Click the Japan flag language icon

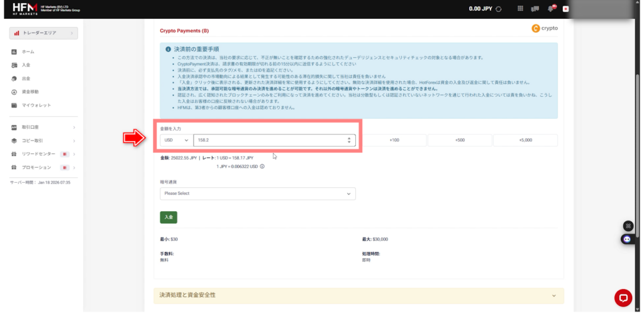(566, 9)
